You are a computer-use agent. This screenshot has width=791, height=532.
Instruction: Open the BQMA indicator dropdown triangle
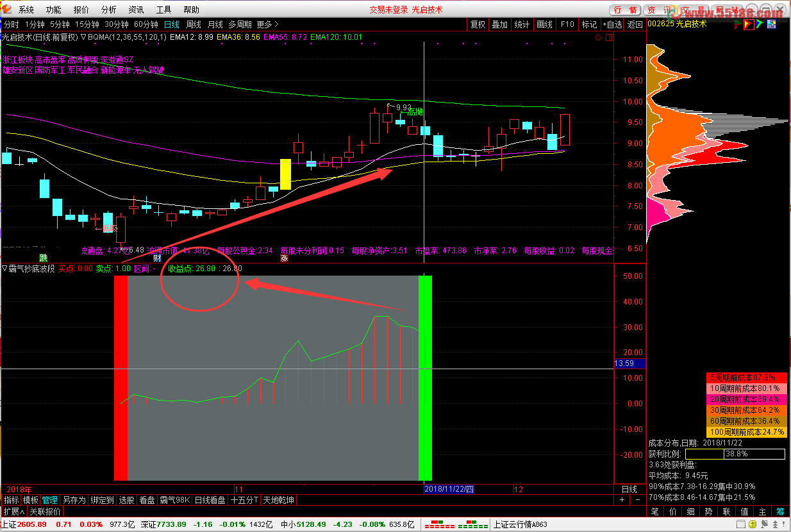click(83, 37)
